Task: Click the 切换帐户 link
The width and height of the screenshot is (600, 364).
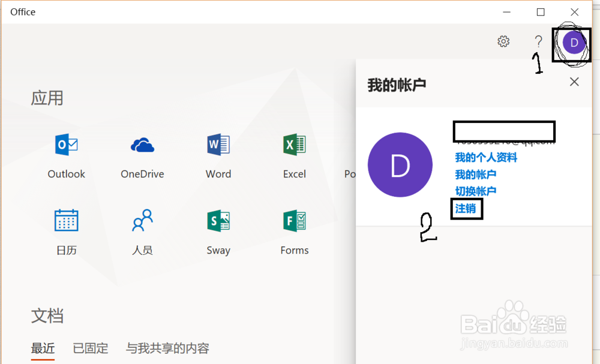Action: (x=476, y=191)
